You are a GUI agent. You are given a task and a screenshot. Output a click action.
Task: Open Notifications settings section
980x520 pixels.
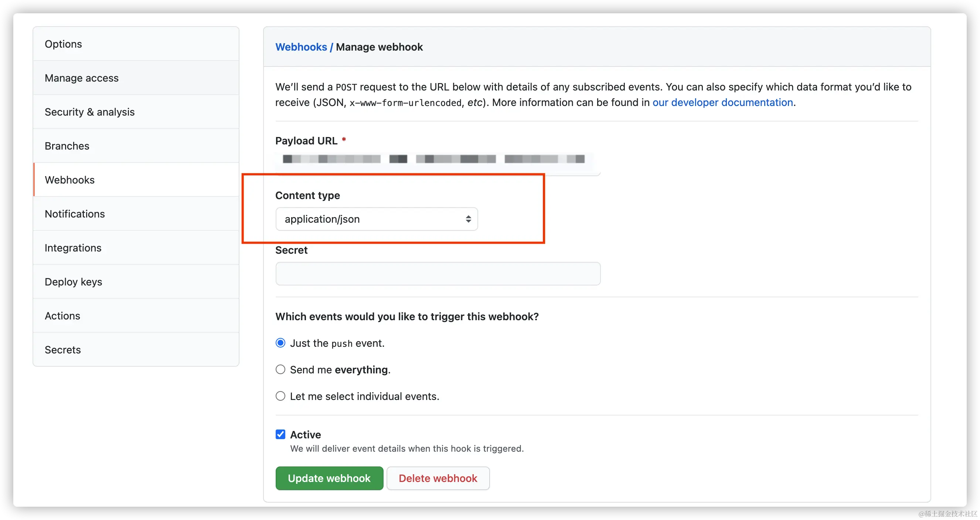(x=75, y=213)
